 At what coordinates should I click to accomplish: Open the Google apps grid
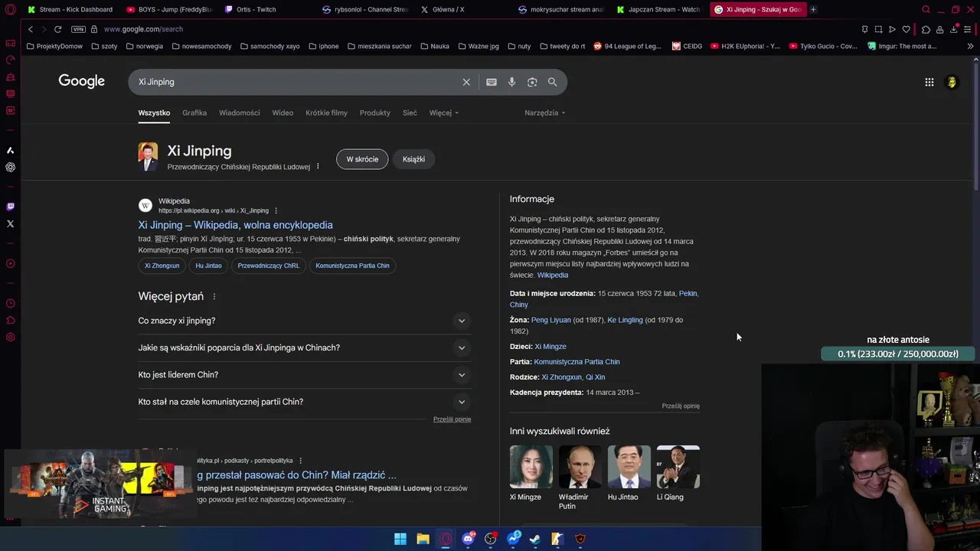pos(929,82)
